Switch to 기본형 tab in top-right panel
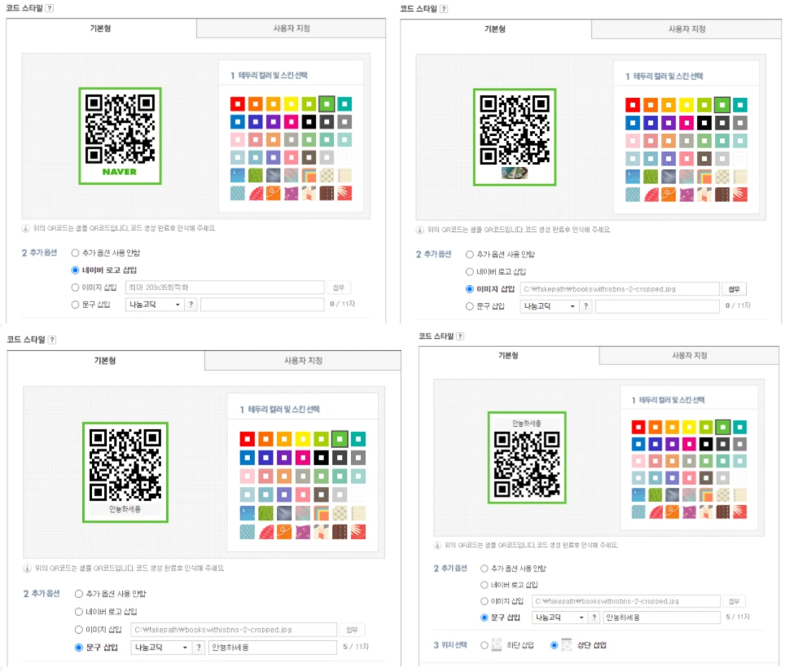This screenshot has width=785, height=672. point(495,29)
